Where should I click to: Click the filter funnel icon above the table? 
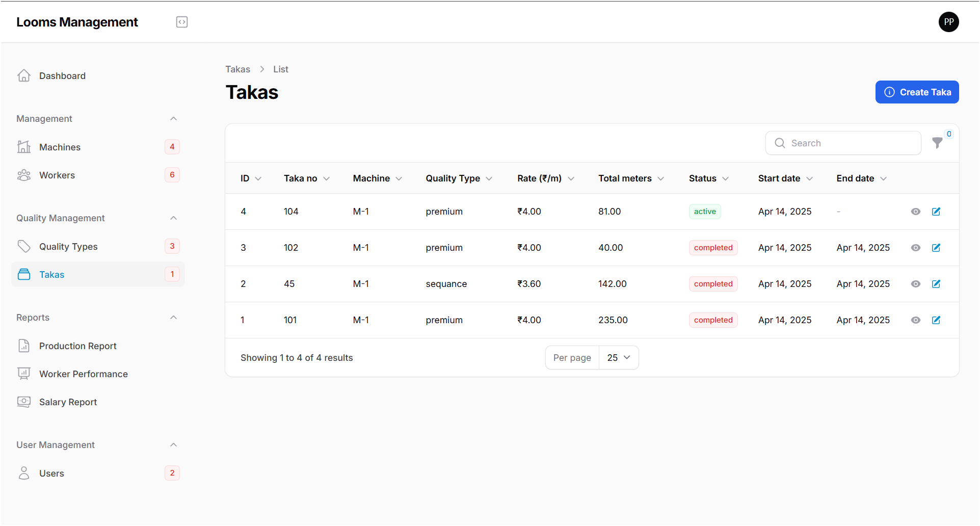point(938,143)
